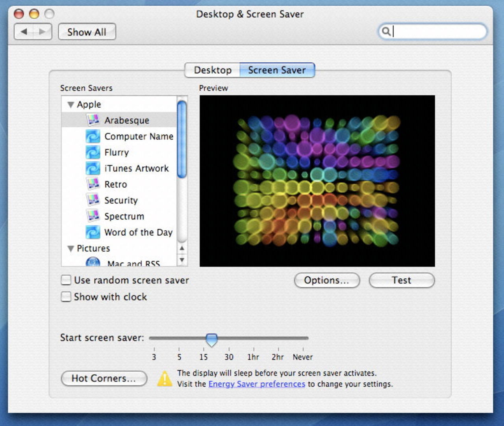Check the Show with clock option

66,296
